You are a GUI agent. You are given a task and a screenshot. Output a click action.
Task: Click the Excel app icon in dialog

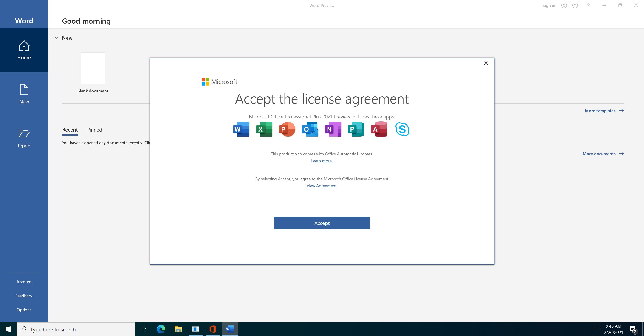click(264, 129)
